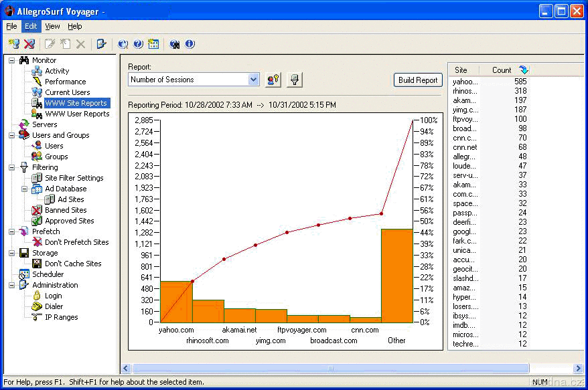Open IP Ranges under Administration
Viewport: 588px width, 390px height.
62,317
